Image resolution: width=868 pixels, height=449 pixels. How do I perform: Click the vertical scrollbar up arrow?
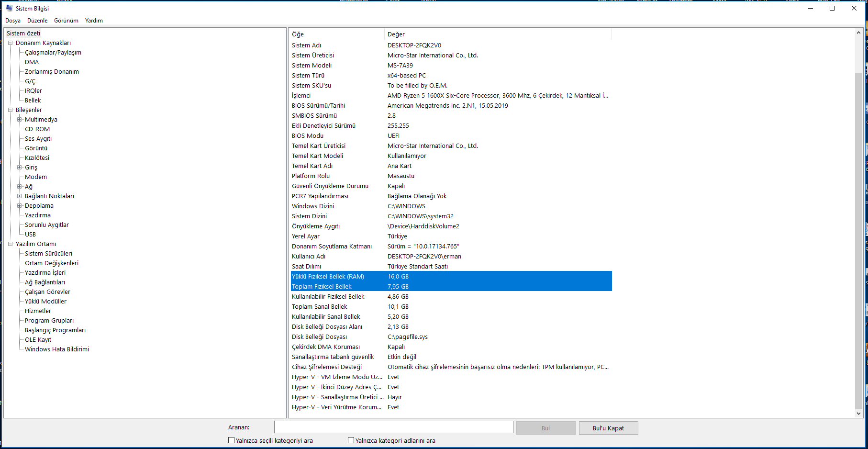click(858, 33)
